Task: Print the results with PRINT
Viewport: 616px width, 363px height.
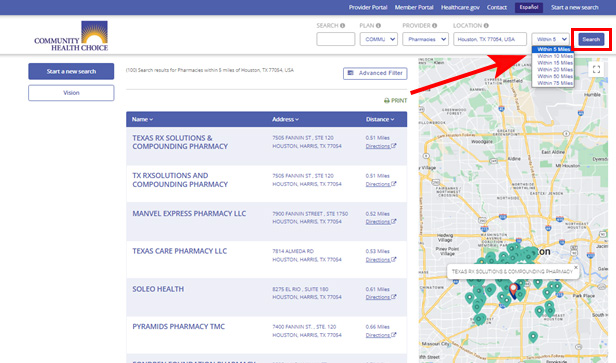Action: [396, 101]
